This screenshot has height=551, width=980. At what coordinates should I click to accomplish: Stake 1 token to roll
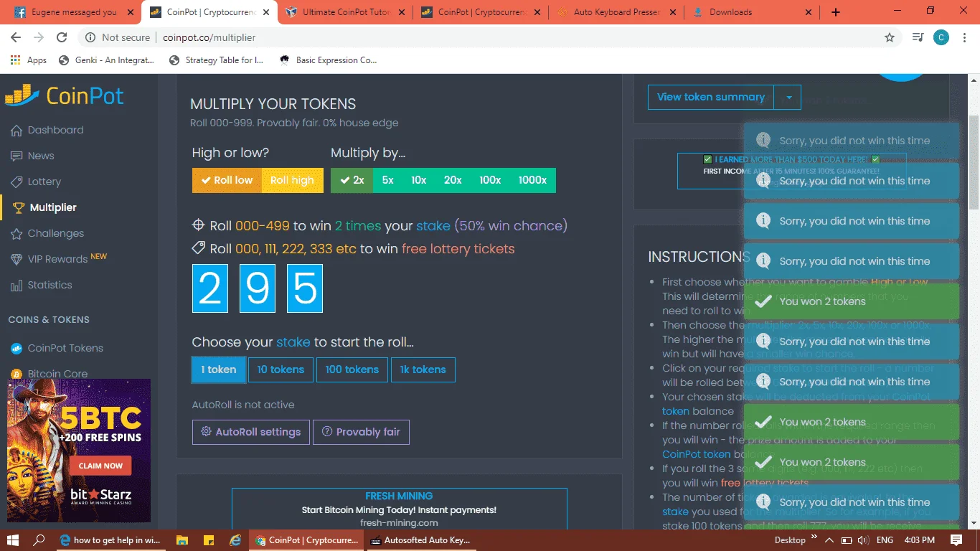click(x=219, y=369)
